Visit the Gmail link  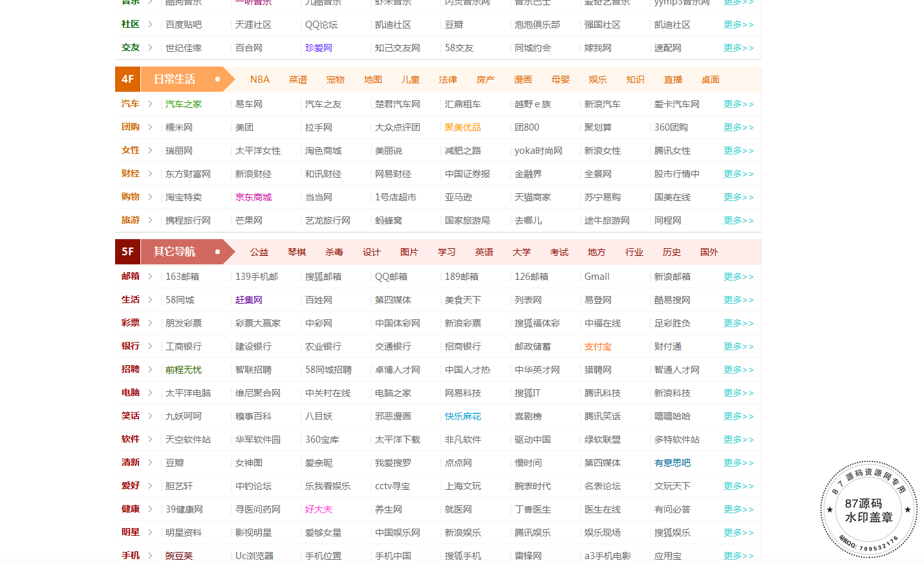(597, 277)
